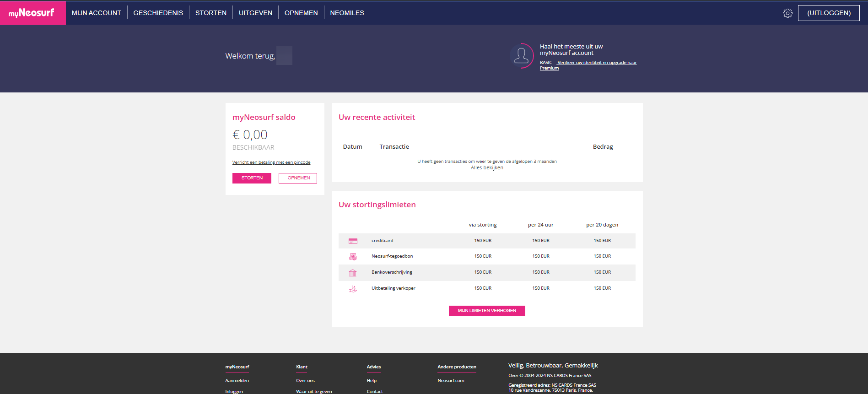Click the Inloggen footer link
Image resolution: width=868 pixels, height=394 pixels.
point(234,392)
